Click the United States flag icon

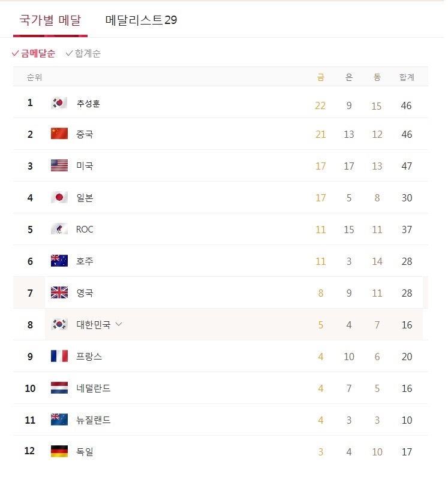[x=59, y=167]
